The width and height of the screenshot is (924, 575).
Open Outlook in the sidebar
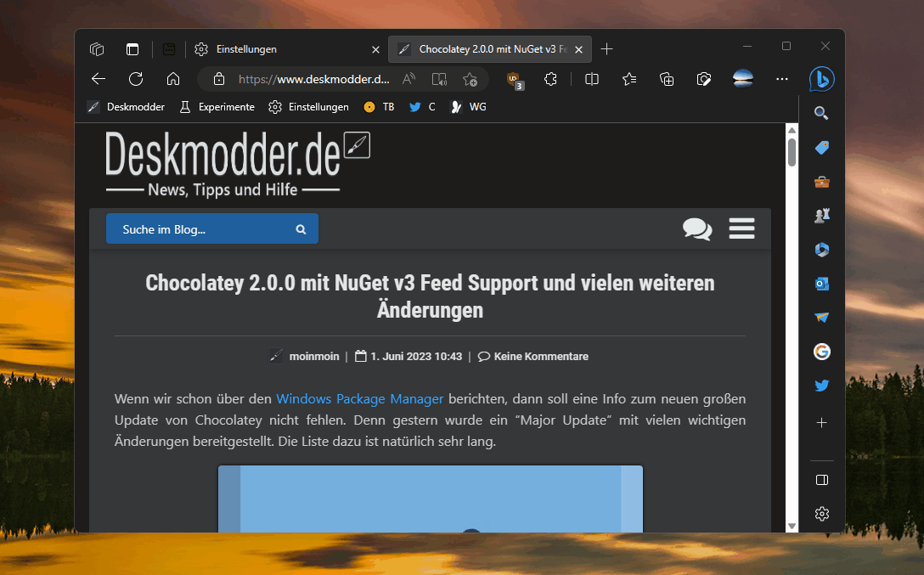821,284
